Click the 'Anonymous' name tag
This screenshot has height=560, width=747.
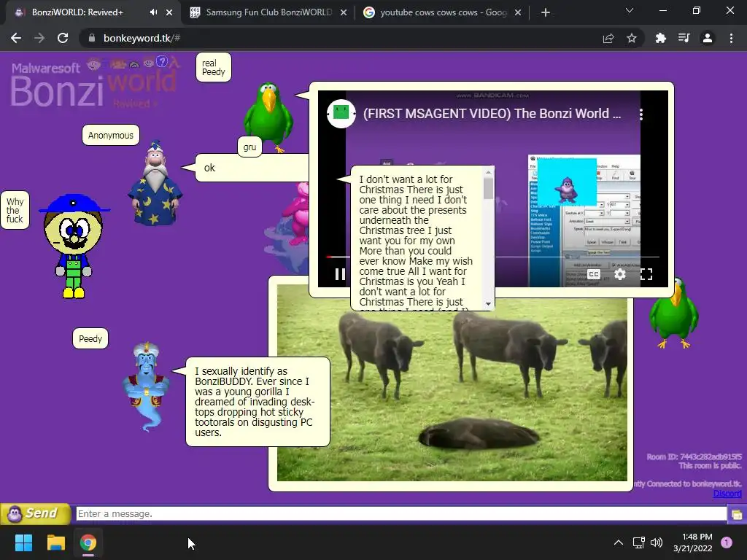[111, 135]
